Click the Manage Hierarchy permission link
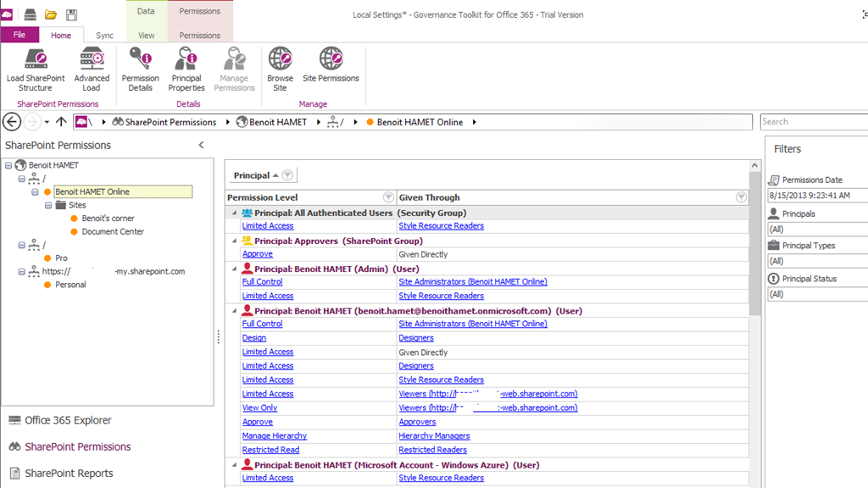This screenshot has height=488, width=868. (x=274, y=436)
